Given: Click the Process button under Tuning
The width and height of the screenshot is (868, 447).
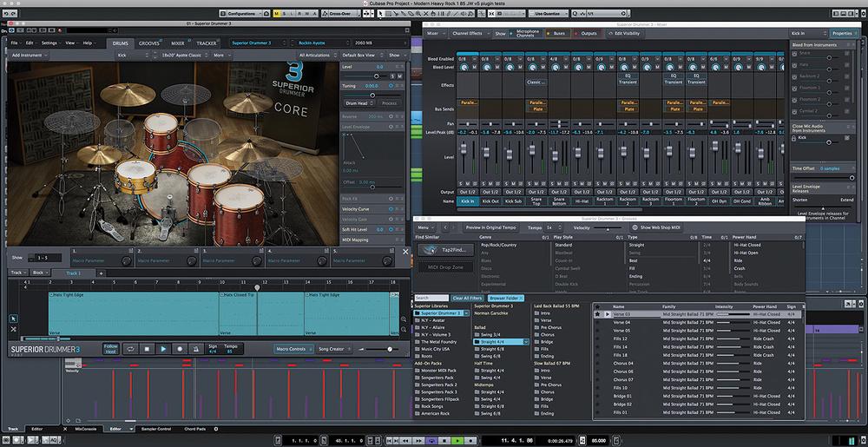Looking at the screenshot, I should click(x=389, y=103).
